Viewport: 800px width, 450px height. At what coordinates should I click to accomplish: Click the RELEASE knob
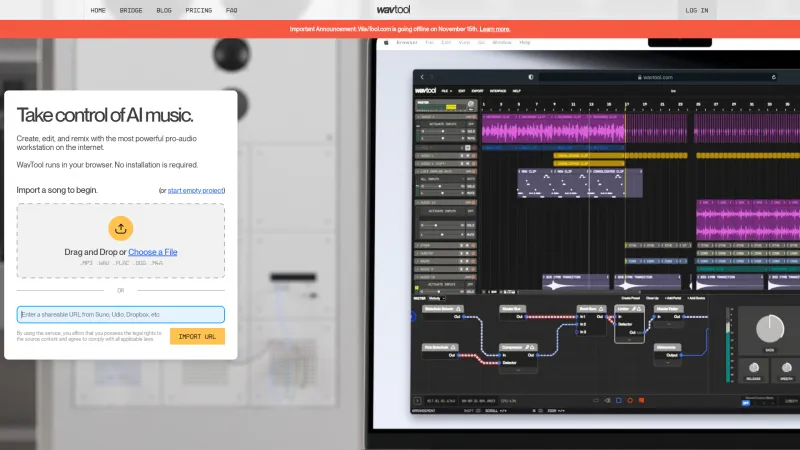[754, 367]
